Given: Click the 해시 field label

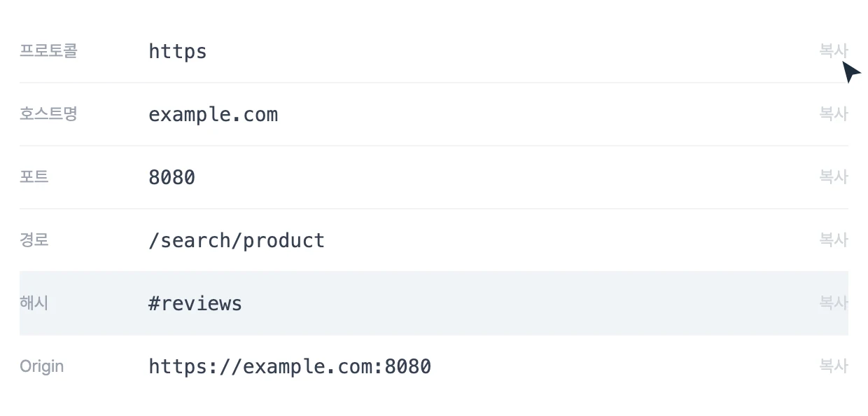Looking at the screenshot, I should pyautogui.click(x=34, y=303).
